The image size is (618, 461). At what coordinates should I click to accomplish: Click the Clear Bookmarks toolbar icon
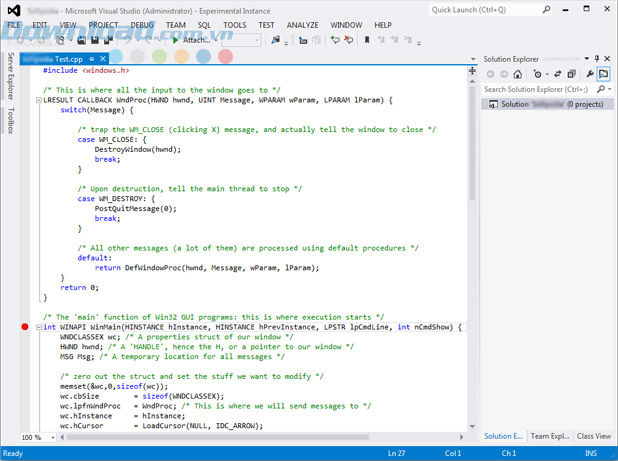408,40
